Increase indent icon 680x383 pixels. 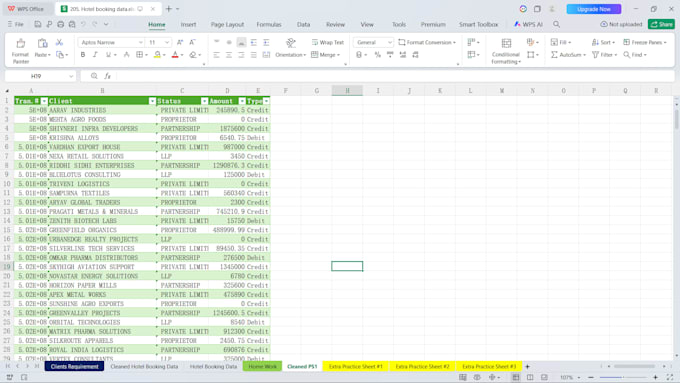coord(266,42)
